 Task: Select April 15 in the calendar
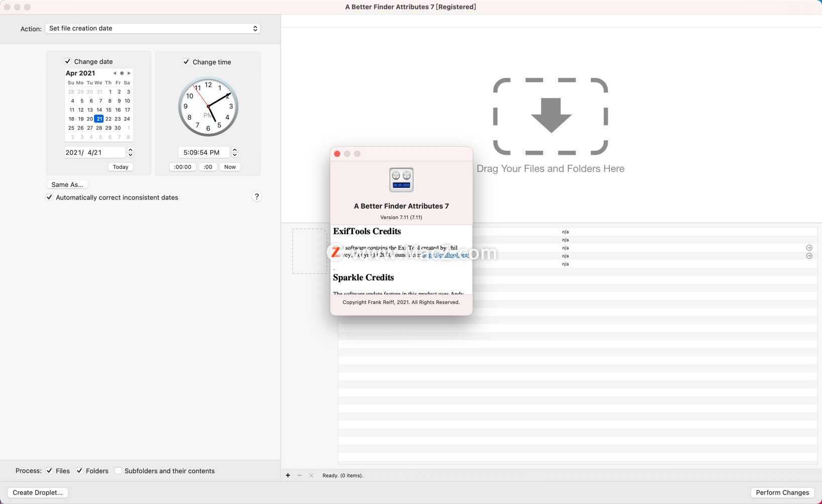pos(109,110)
